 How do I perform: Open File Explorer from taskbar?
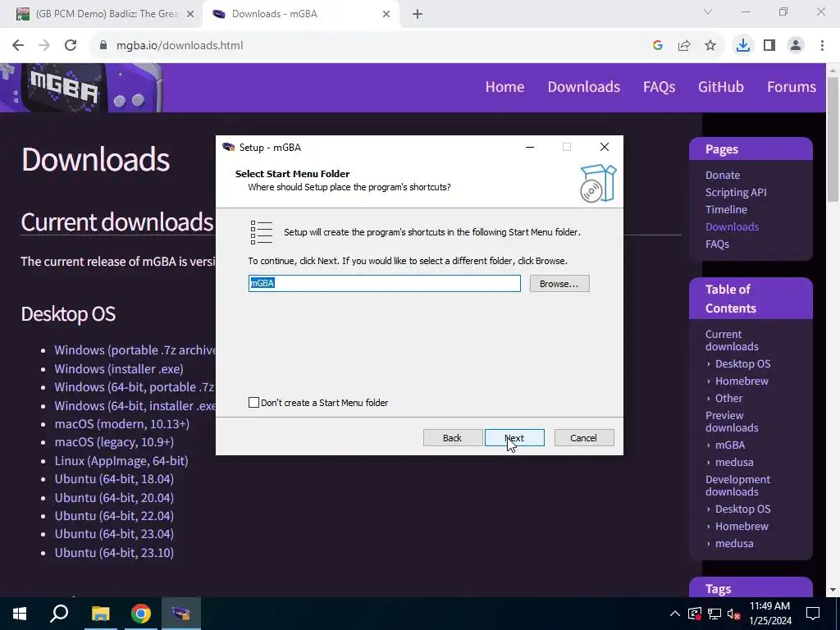click(x=100, y=614)
